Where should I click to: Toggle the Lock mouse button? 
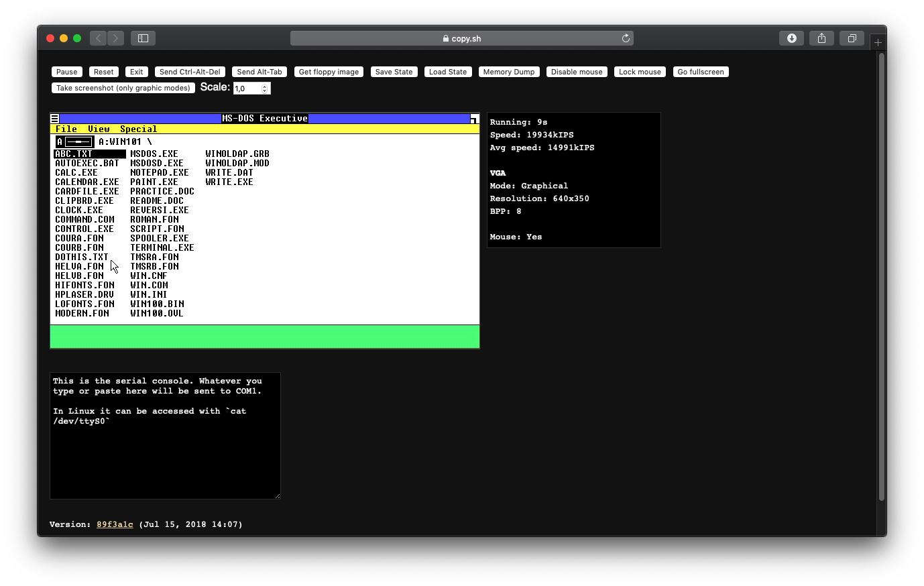pyautogui.click(x=640, y=72)
